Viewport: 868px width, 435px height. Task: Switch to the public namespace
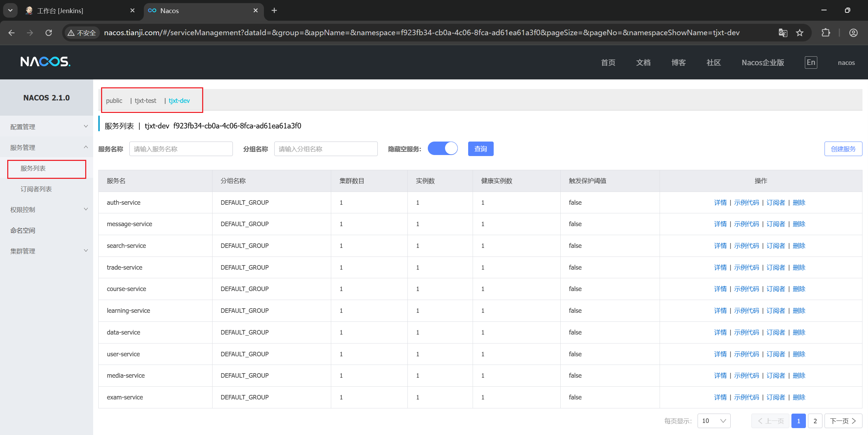pos(114,100)
